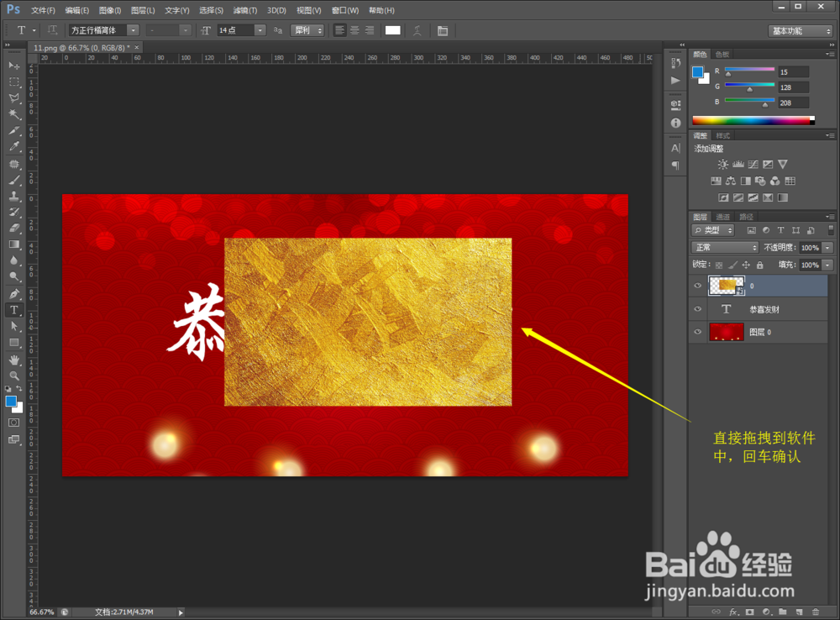Toggle the layer filter on/off switch
This screenshot has height=620, width=840.
pyautogui.click(x=831, y=230)
